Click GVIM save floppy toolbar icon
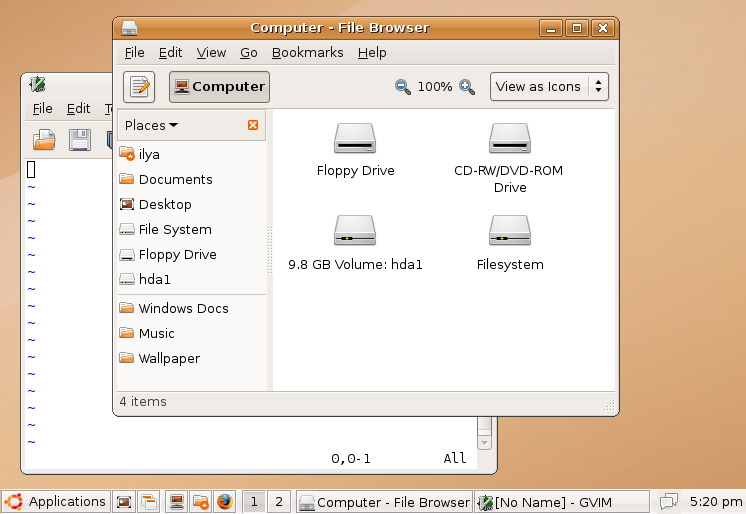This screenshot has height=514, width=746. tap(80, 140)
